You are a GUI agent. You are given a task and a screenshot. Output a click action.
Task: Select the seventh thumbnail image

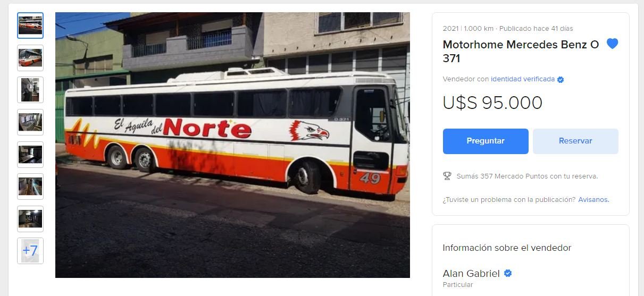click(x=30, y=219)
